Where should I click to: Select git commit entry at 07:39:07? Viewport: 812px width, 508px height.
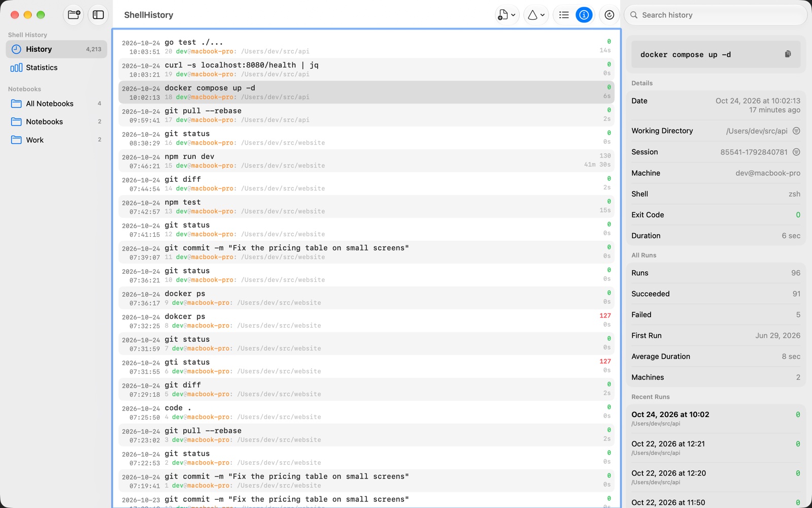pos(366,252)
